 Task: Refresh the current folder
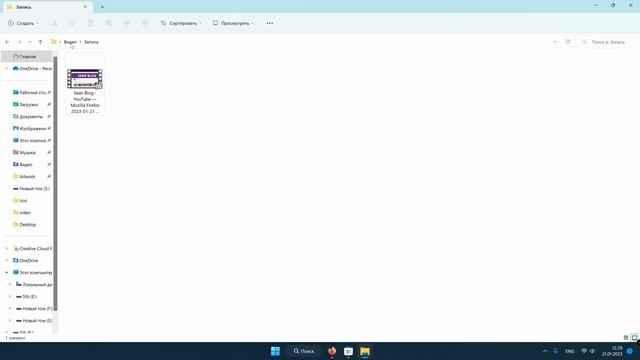pos(568,42)
